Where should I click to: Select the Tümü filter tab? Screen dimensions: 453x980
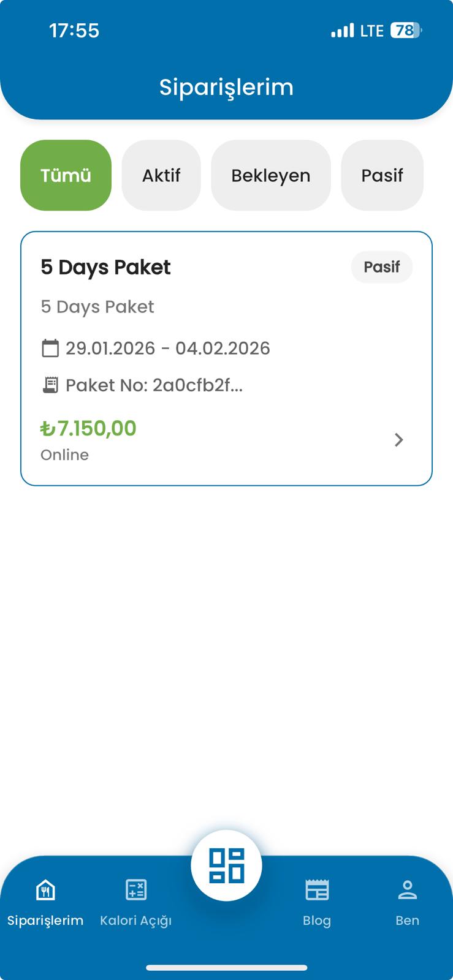point(66,175)
